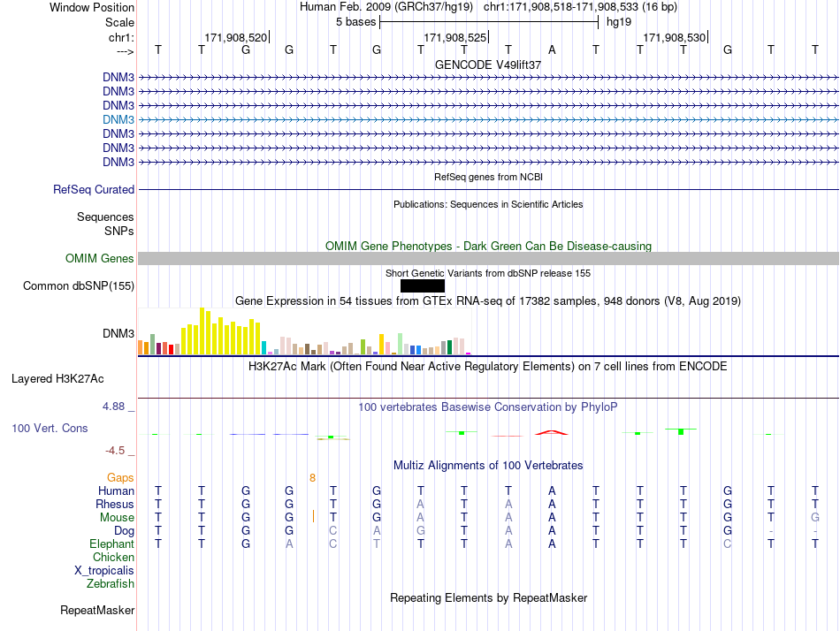Screen dimensions: 840x631
Task: Click the 5 bases scale text
Action: [355, 22]
